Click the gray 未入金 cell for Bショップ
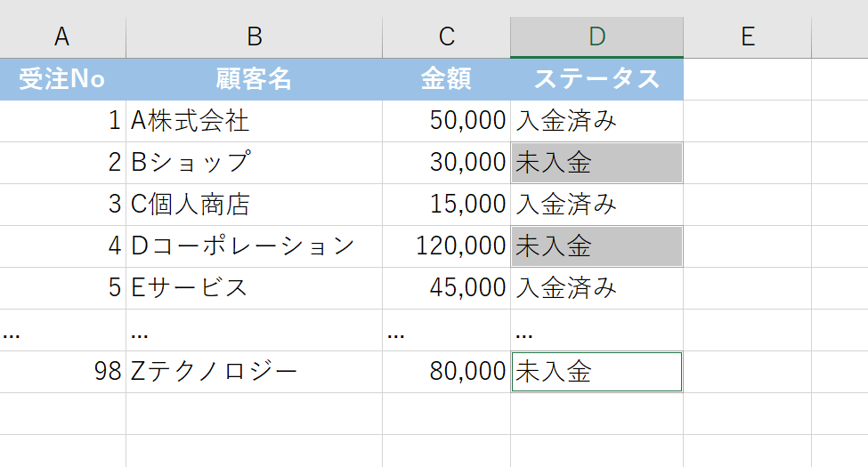This screenshot has width=868, height=467. point(597,163)
